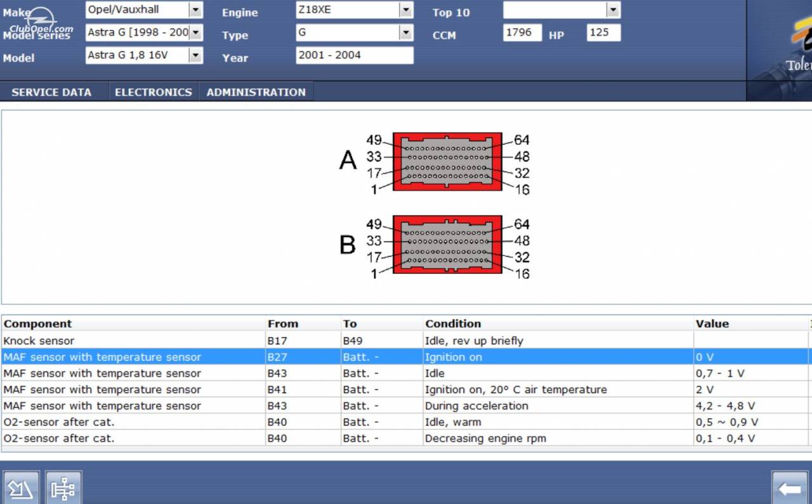812x504 pixels.
Task: Select MAF sensor row During acceleration
Action: (405, 406)
